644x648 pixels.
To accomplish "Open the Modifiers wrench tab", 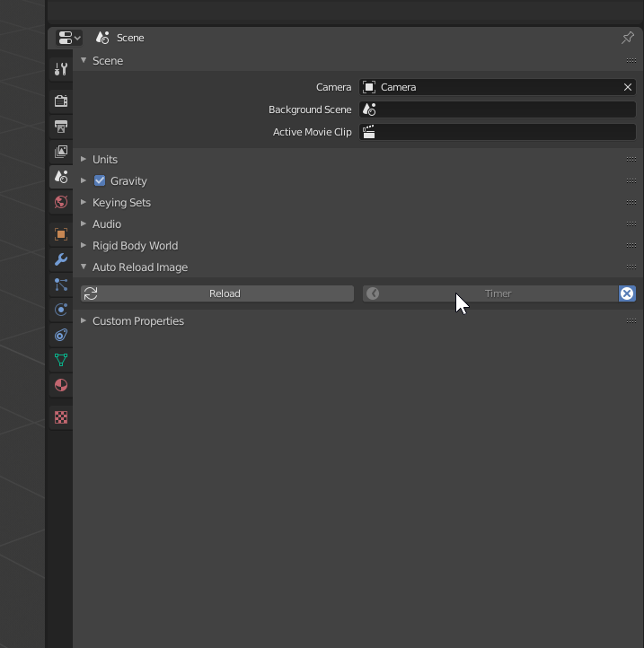I will click(x=61, y=259).
